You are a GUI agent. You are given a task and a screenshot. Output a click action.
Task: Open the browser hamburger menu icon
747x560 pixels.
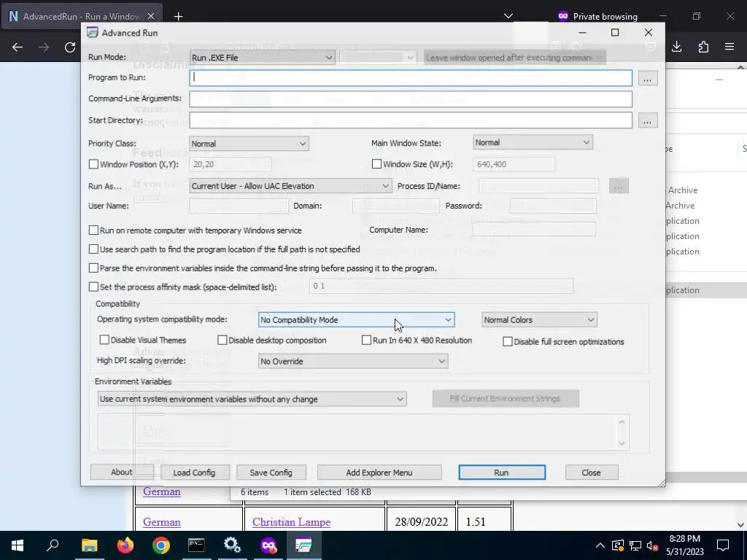coord(729,47)
